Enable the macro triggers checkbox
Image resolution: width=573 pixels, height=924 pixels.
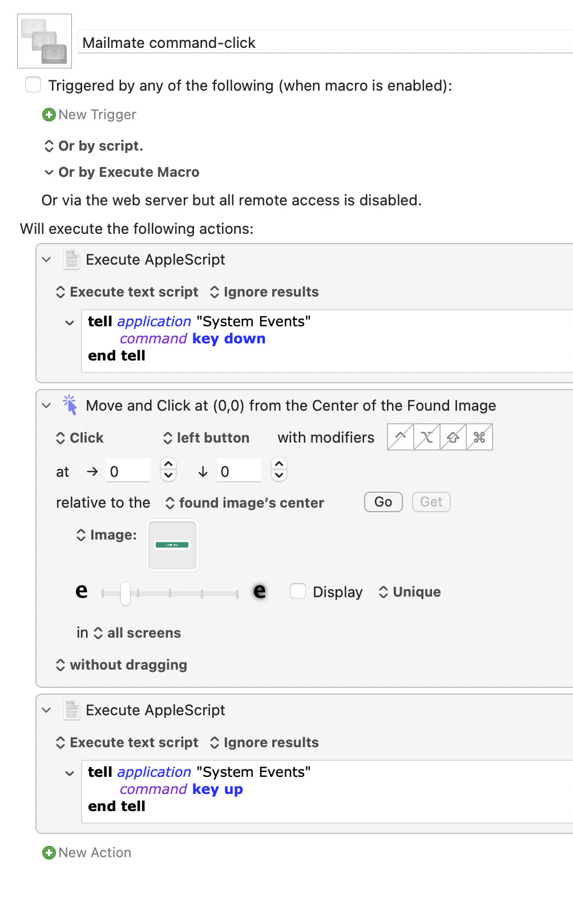tap(33, 85)
